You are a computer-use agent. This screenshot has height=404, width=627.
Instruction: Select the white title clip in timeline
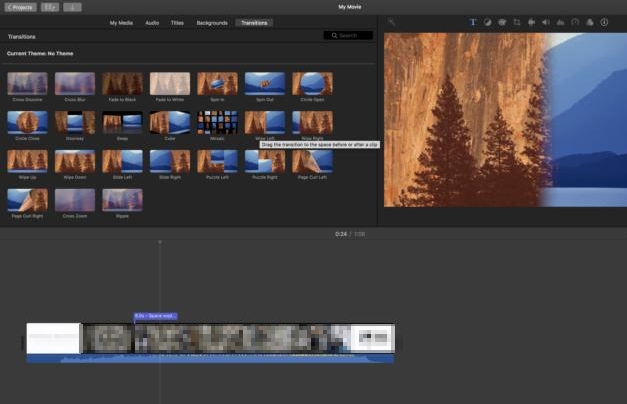pyautogui.click(x=54, y=338)
